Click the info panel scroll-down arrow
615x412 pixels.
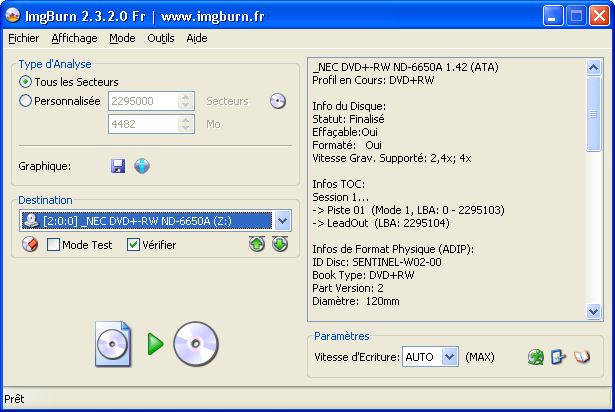coord(593,312)
